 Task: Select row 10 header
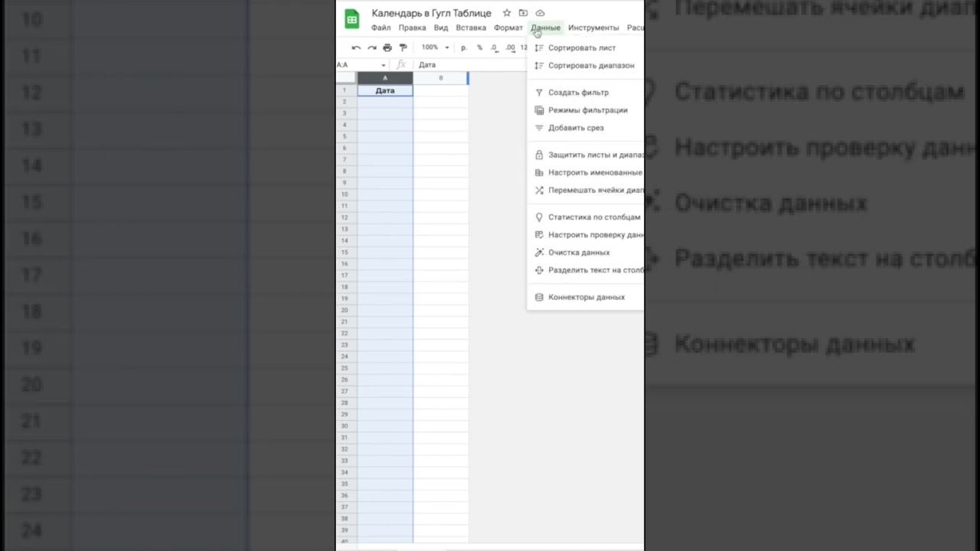coord(346,194)
